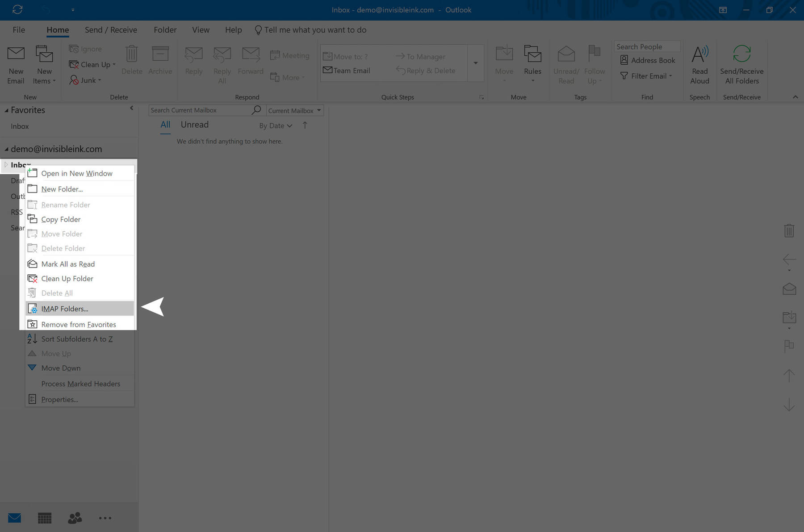Choose Copy Folder from context menu
The image size is (804, 532).
click(80, 219)
